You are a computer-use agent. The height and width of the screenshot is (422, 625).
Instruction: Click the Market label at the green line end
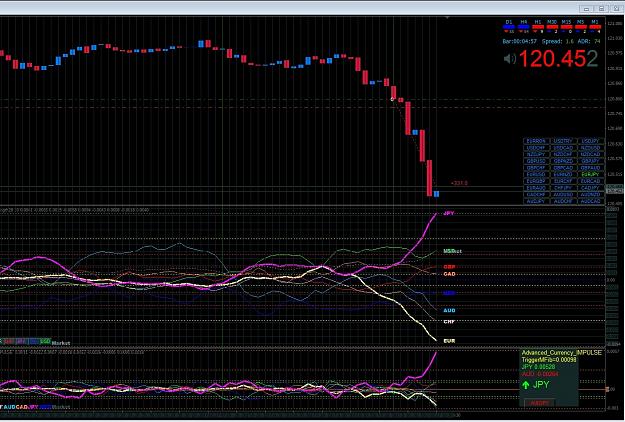[x=452, y=251]
